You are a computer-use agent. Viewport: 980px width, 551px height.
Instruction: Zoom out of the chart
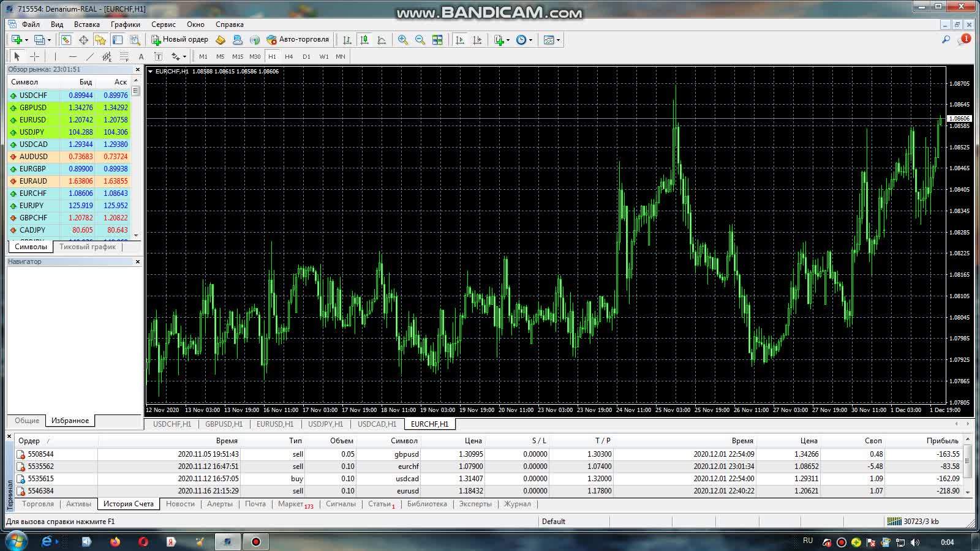[x=420, y=40]
